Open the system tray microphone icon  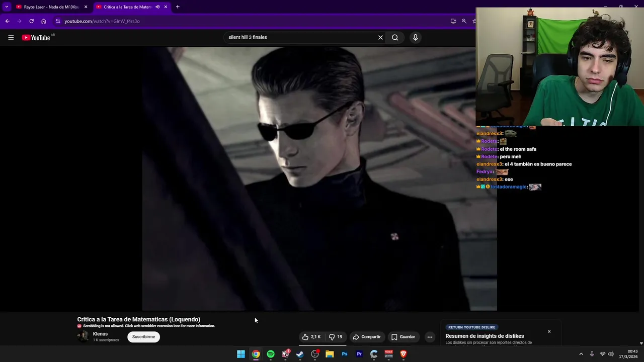[x=592, y=354]
